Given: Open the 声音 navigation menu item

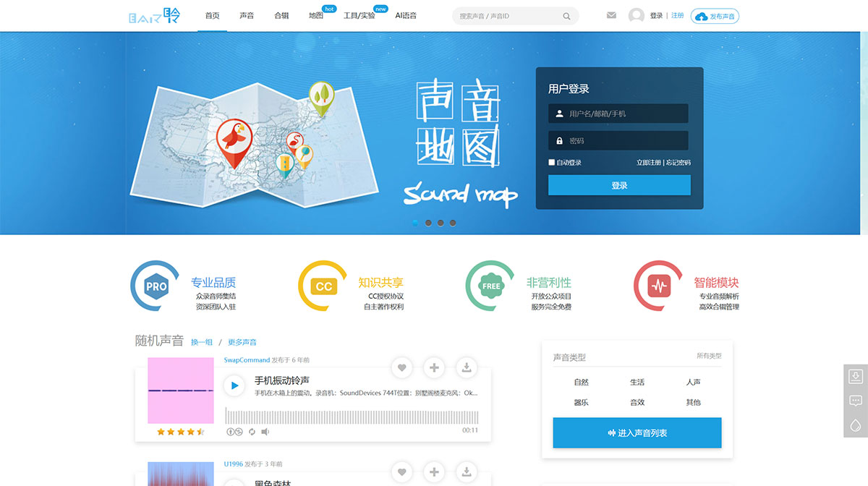Looking at the screenshot, I should (x=247, y=14).
